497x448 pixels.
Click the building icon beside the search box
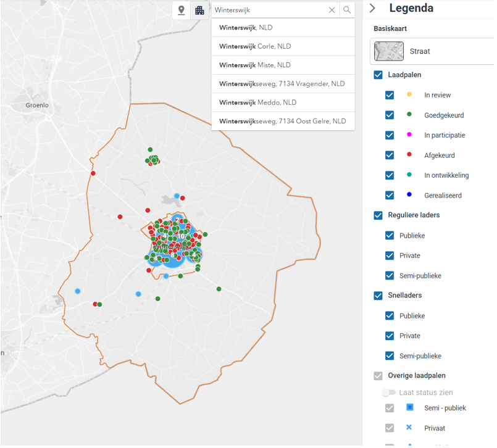pyautogui.click(x=199, y=10)
